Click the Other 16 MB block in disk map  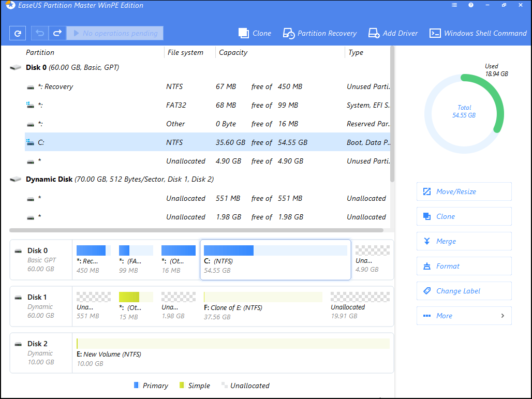coord(178,260)
